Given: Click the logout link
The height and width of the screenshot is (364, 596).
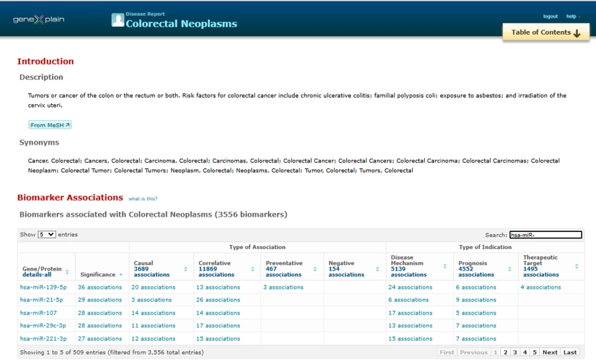Looking at the screenshot, I should click(550, 16).
